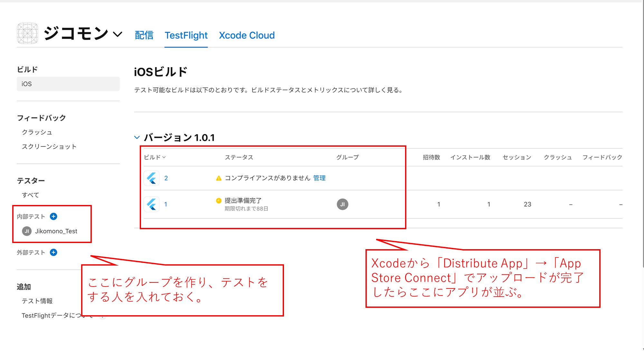Open クラッシュ feedback in sidebar
Image resolution: width=644 pixels, height=351 pixels.
coord(37,132)
